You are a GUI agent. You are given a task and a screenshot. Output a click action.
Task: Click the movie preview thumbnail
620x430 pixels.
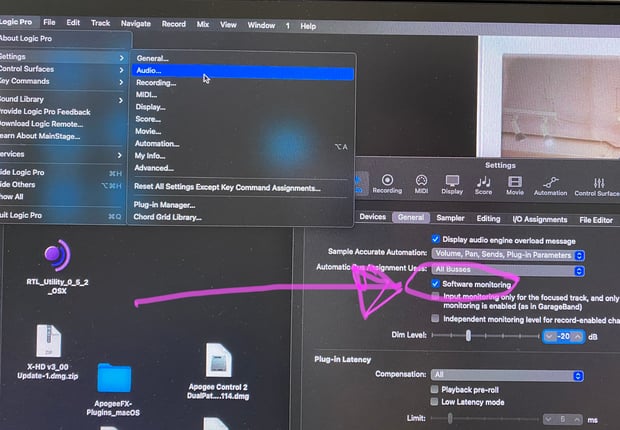coord(561,106)
